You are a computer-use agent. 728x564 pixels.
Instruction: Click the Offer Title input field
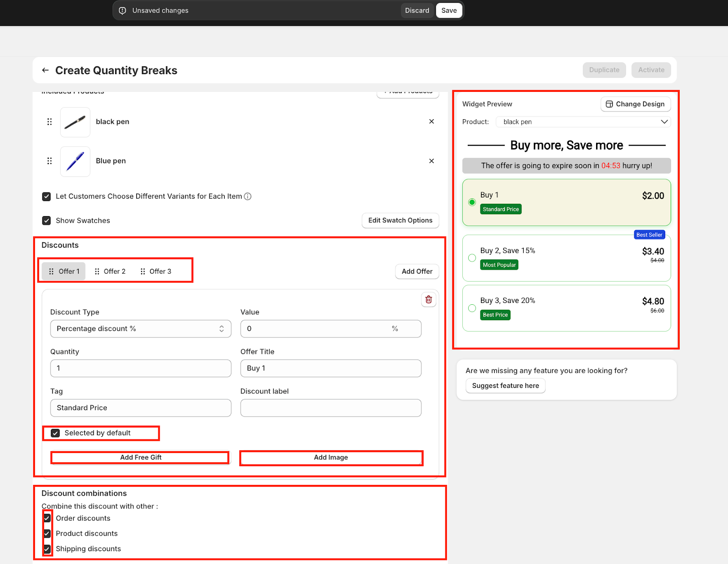[330, 368]
